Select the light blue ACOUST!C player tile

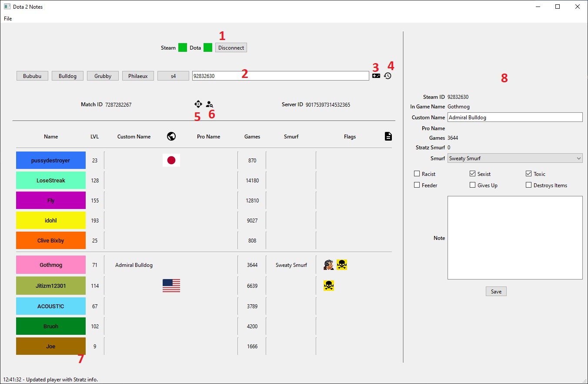(x=51, y=306)
